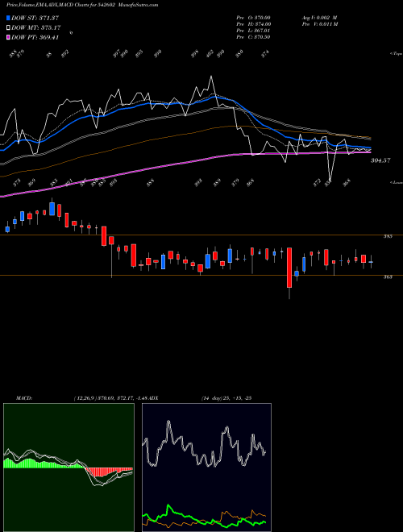
Task: Select the 'DOW PT: 369.41' legend label
Action: (35, 37)
